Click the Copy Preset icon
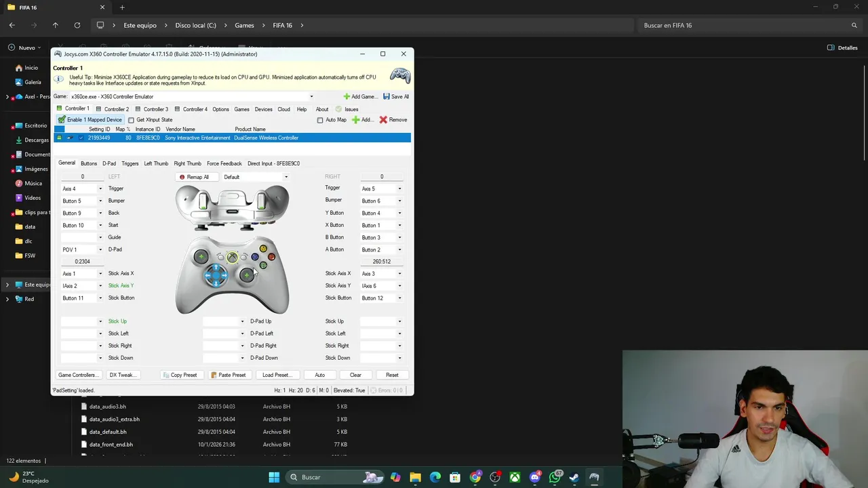Viewport: 868px width, 488px height. point(166,375)
